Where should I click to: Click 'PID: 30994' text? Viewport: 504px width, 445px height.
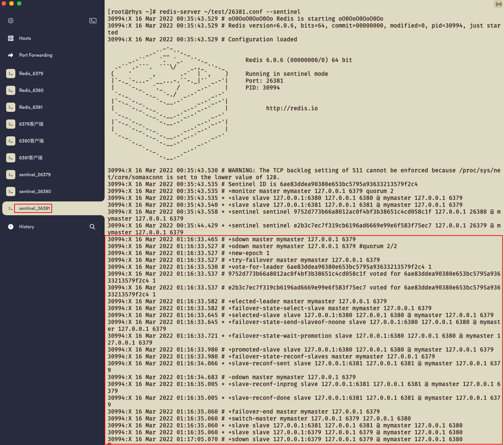263,88
